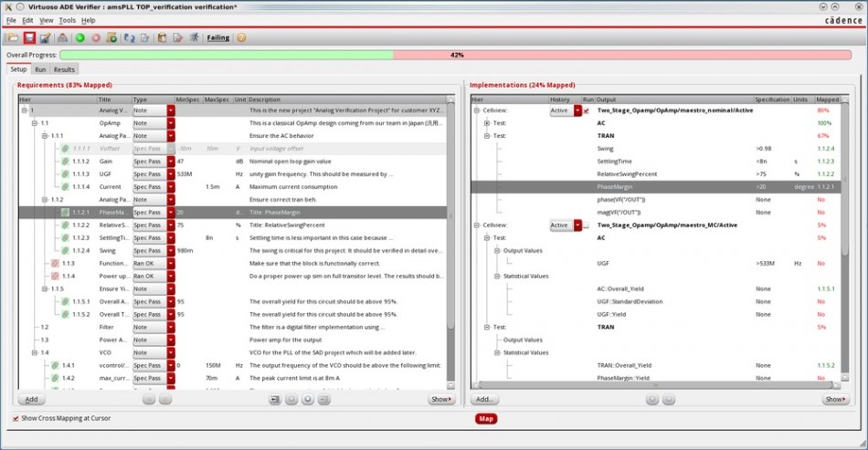Refresh with the blue arrows toolbar icon

pos(130,38)
